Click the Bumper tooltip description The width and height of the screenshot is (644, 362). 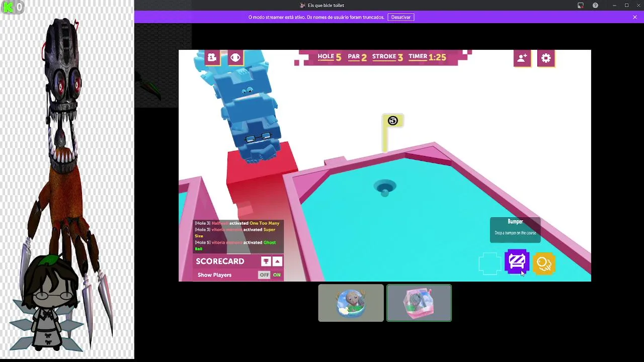[x=515, y=233]
